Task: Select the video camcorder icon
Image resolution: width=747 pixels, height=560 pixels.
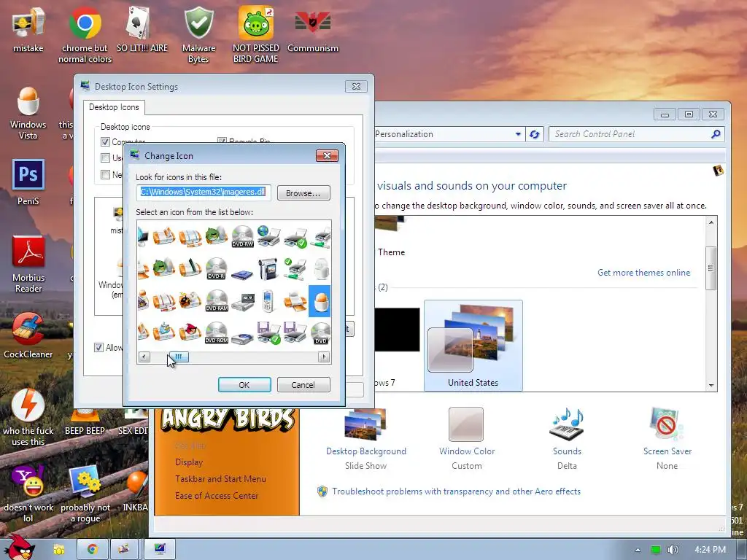Action: pyautogui.click(x=268, y=269)
